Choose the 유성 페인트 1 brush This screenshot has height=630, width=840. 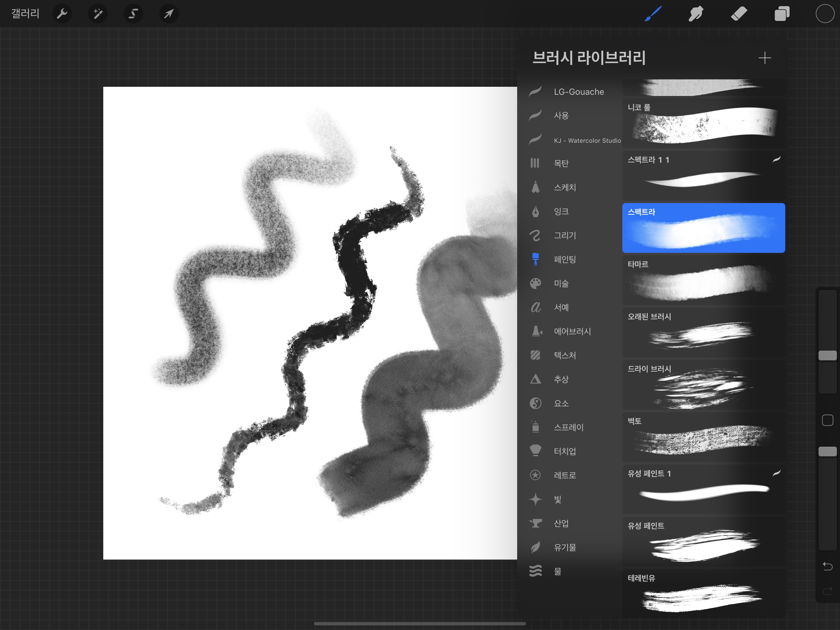pyautogui.click(x=703, y=489)
